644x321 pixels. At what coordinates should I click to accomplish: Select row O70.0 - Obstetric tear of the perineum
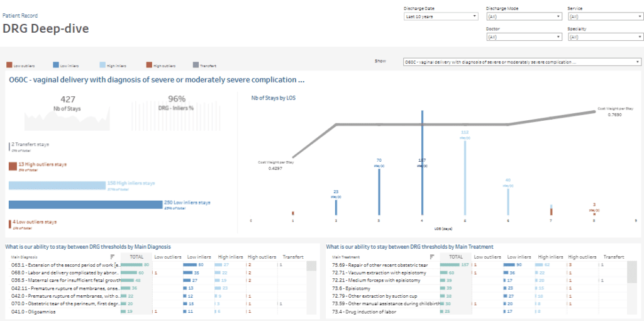tap(65, 304)
